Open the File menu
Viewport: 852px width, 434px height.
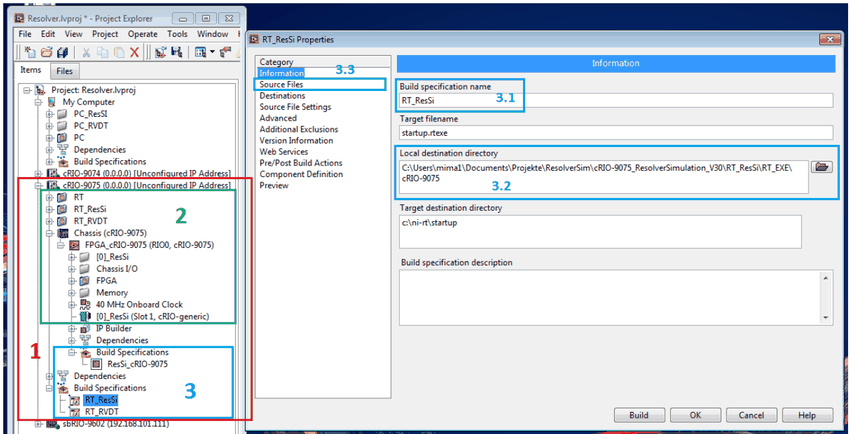(x=26, y=34)
